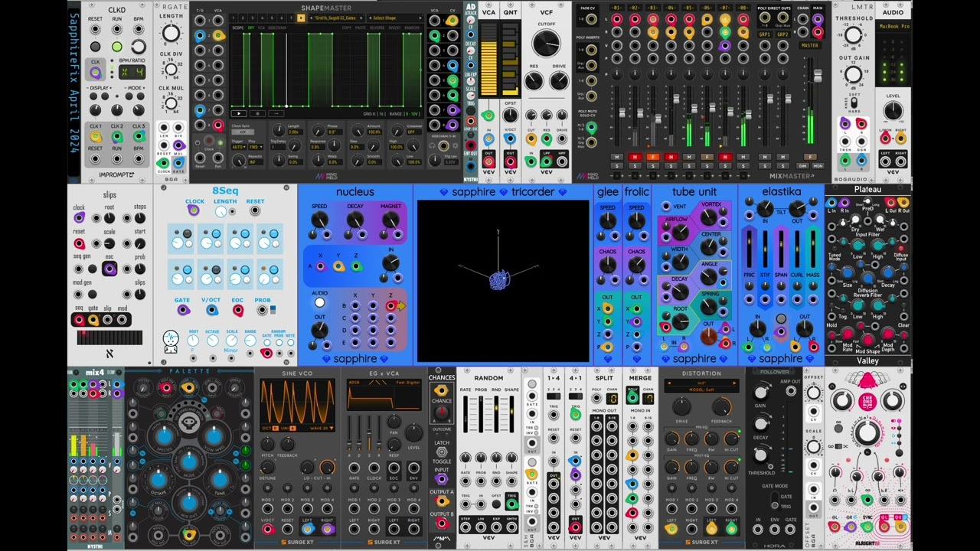Click the MixMaster purple MAIN left output jack
Viewport: 980px width, 551px height.
(817, 19)
